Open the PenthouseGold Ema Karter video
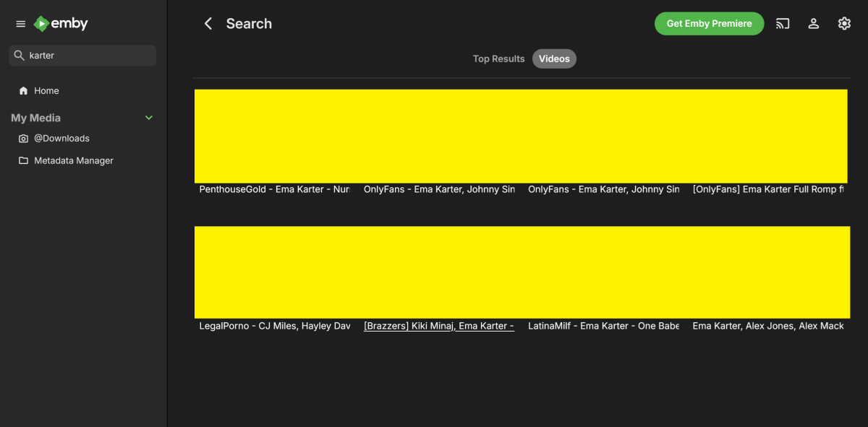Screen dimensions: 868x427 tap(273, 136)
